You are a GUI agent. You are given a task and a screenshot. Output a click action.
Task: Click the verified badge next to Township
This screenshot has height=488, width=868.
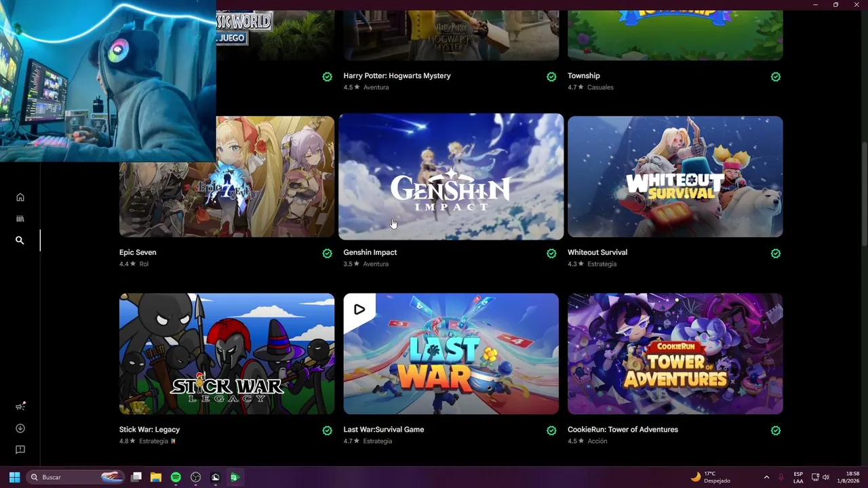(x=776, y=77)
